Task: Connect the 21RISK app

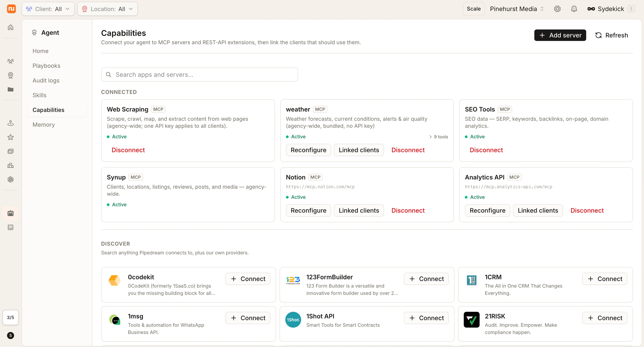Action: click(605, 318)
